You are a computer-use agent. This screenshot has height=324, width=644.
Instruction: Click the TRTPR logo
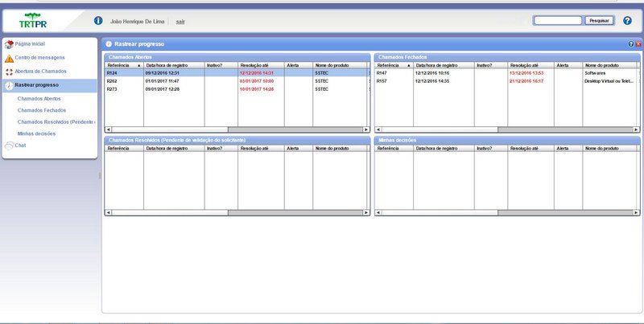[x=32, y=20]
